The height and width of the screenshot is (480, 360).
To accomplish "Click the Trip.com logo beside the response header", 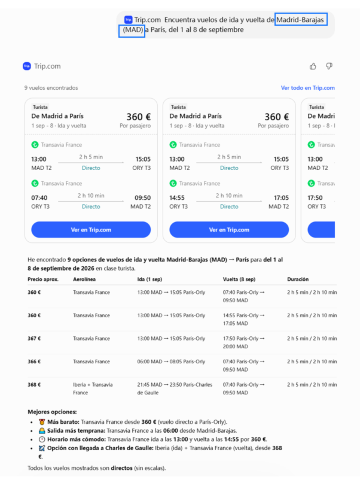I will coord(27,66).
